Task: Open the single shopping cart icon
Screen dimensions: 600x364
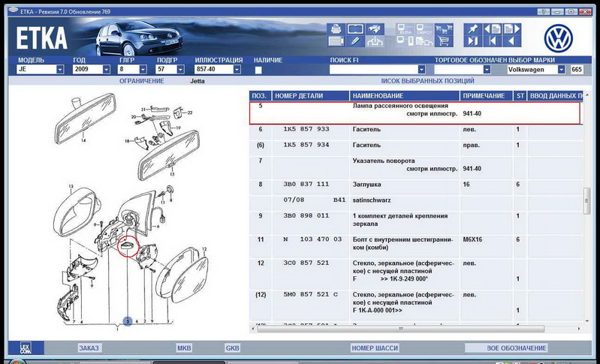Action: click(444, 41)
